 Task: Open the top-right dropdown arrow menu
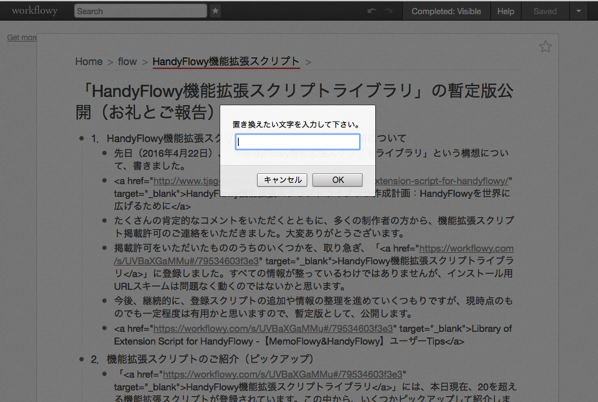click(579, 11)
